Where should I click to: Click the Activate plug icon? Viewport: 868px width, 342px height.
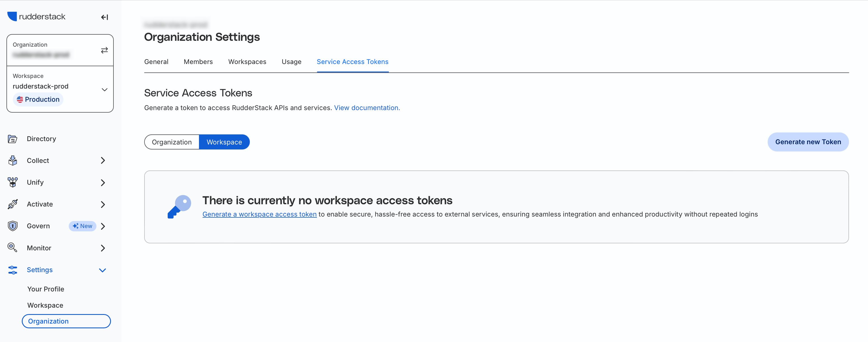(13, 204)
